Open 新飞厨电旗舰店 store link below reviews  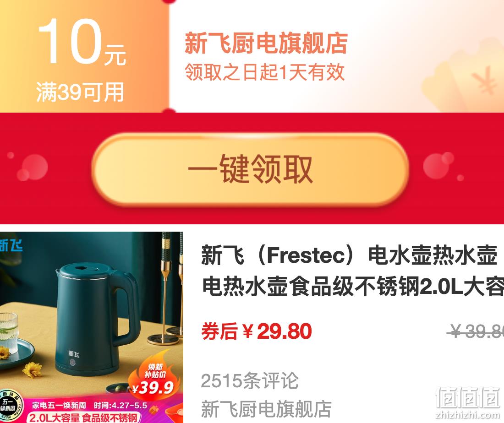click(x=266, y=409)
